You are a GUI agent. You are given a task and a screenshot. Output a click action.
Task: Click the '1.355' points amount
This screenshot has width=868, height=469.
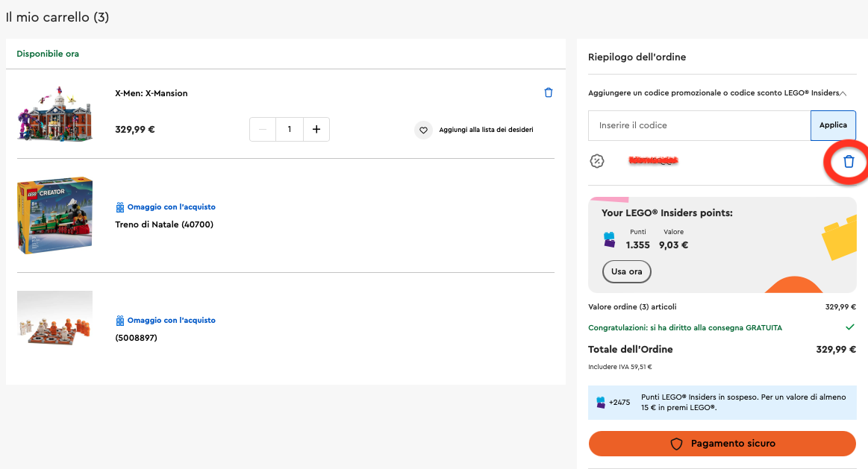637,245
